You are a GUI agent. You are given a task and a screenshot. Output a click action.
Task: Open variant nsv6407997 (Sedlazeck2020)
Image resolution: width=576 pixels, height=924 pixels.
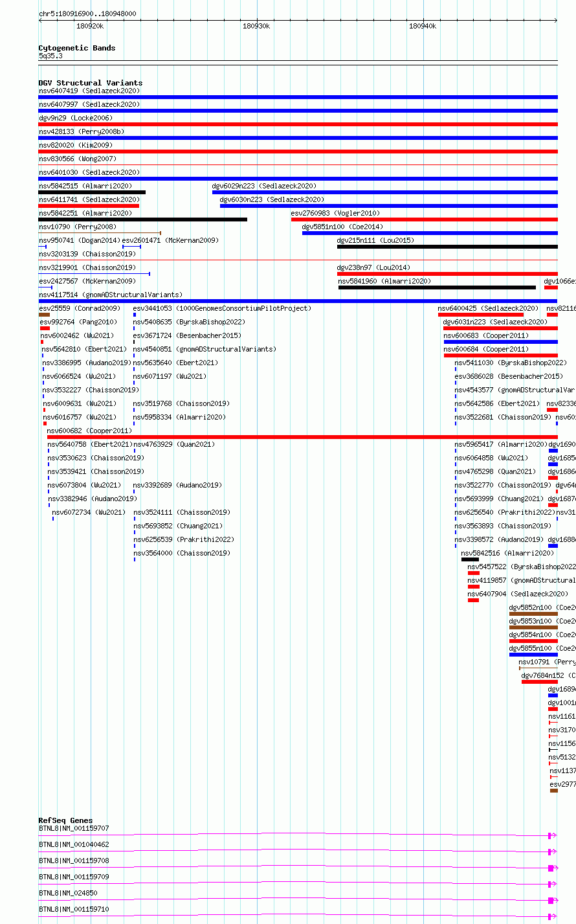click(298, 111)
